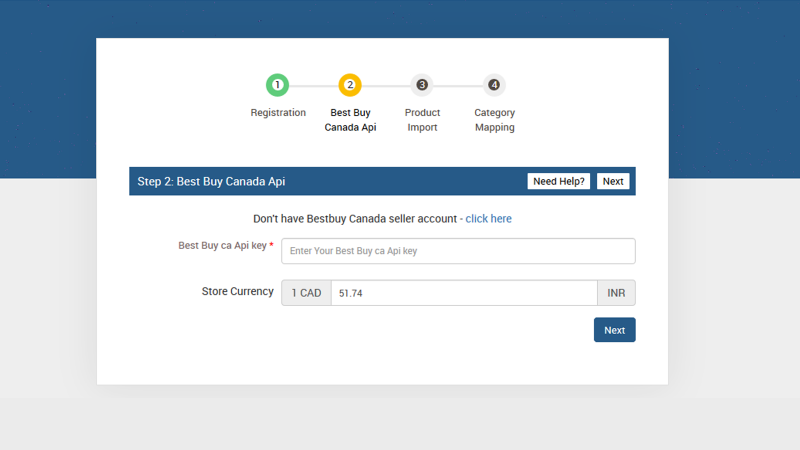
Task: Click the step 4 Category Mapping circle
Action: click(494, 85)
